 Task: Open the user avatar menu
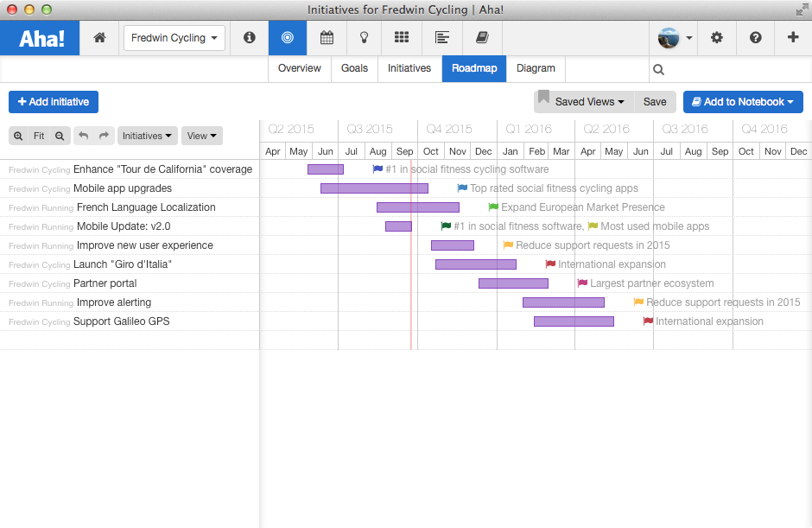(x=675, y=38)
